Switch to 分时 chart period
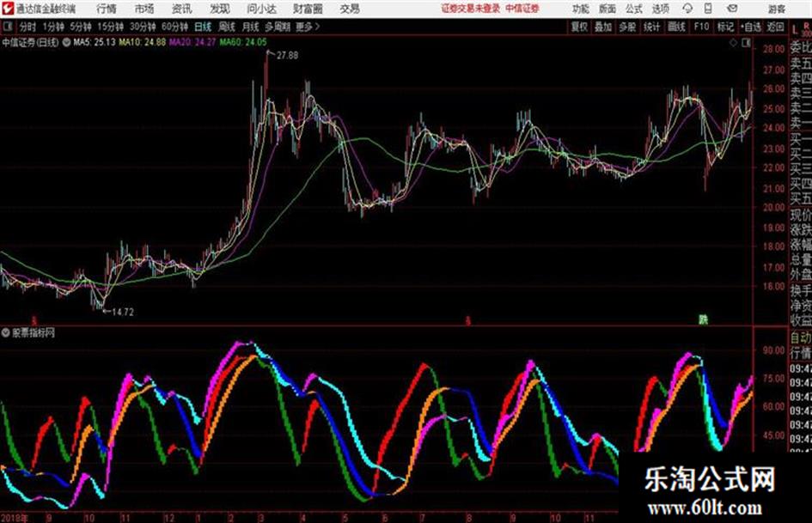The height and width of the screenshot is (523, 812). pos(27,27)
